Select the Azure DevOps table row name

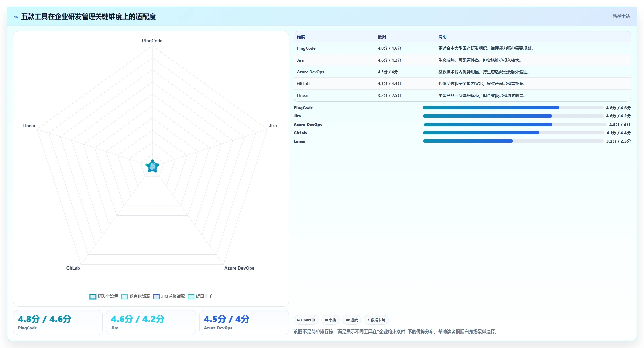click(311, 72)
